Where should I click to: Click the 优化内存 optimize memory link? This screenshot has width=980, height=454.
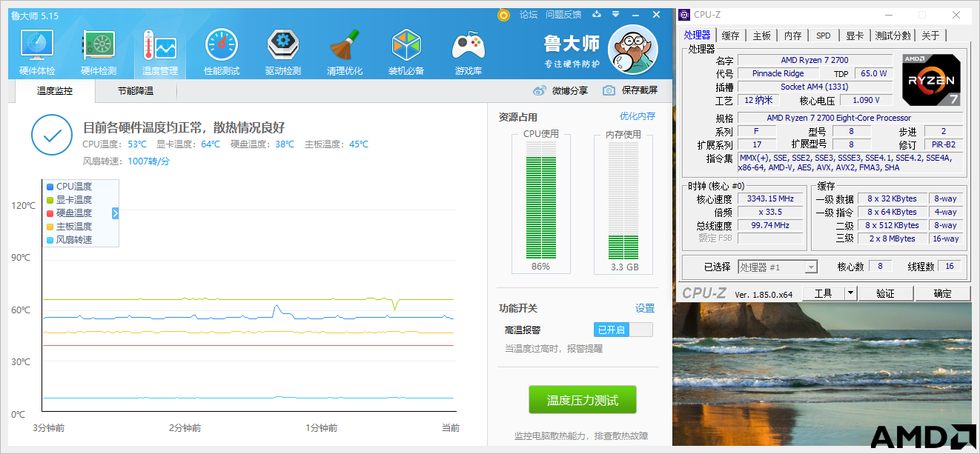pos(638,116)
